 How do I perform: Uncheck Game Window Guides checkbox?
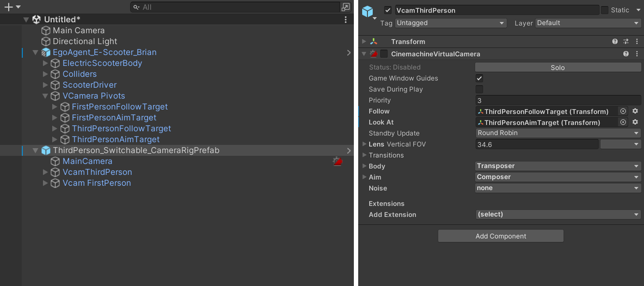pyautogui.click(x=479, y=78)
